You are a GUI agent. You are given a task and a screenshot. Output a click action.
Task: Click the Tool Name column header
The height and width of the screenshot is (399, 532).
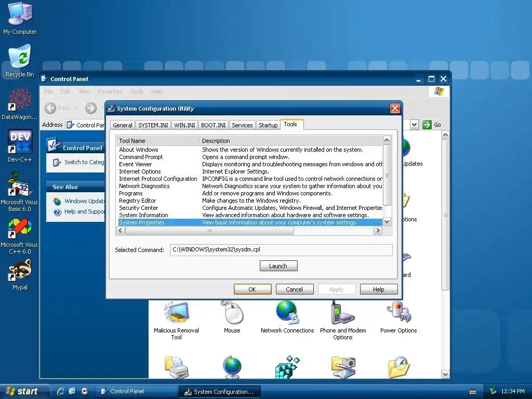coord(158,141)
